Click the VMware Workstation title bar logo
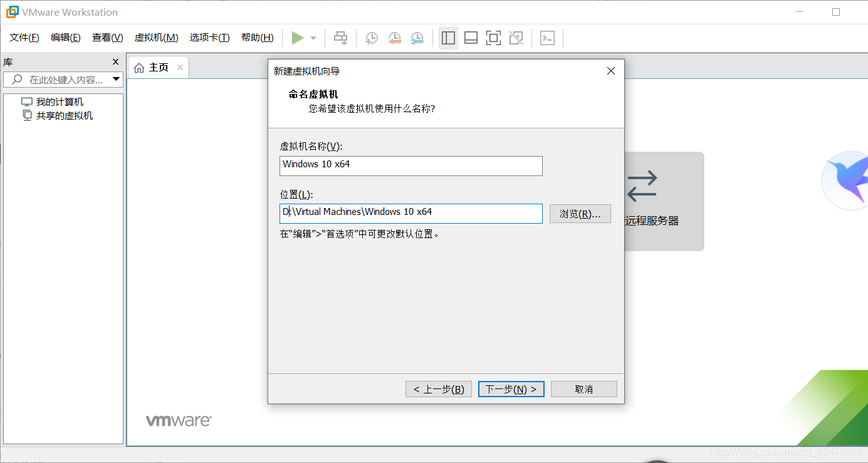 pos(12,12)
